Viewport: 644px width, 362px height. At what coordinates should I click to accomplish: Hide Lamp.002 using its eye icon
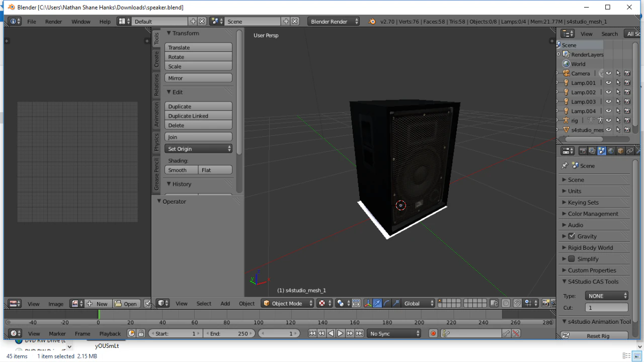[x=608, y=93]
